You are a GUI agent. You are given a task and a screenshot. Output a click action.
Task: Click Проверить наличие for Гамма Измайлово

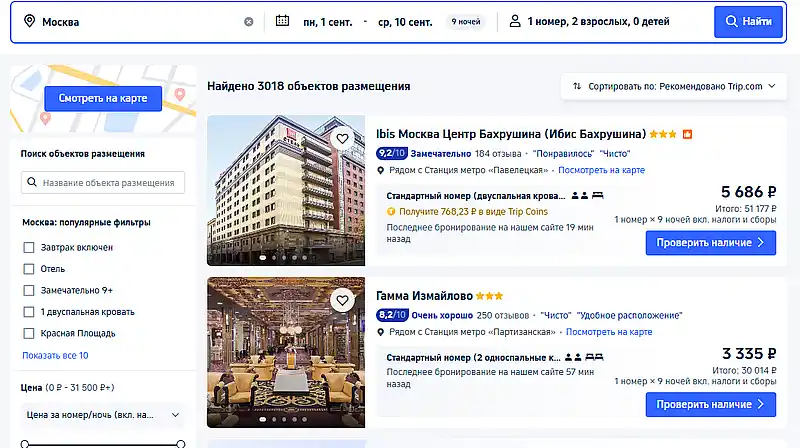pyautogui.click(x=711, y=405)
